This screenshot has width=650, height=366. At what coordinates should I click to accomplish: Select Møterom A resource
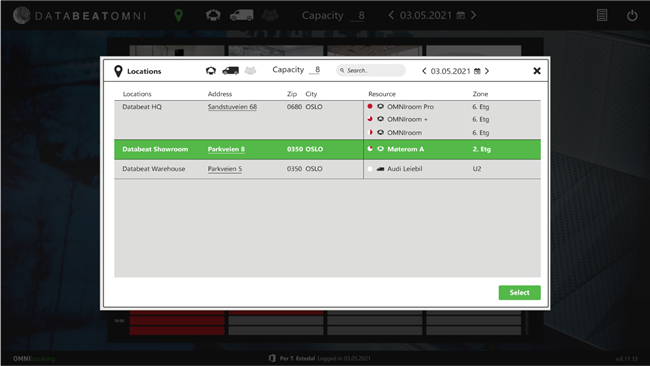pos(405,149)
